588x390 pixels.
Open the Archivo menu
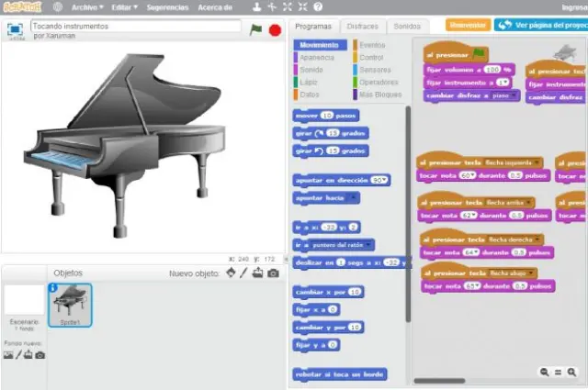pyautogui.click(x=87, y=7)
